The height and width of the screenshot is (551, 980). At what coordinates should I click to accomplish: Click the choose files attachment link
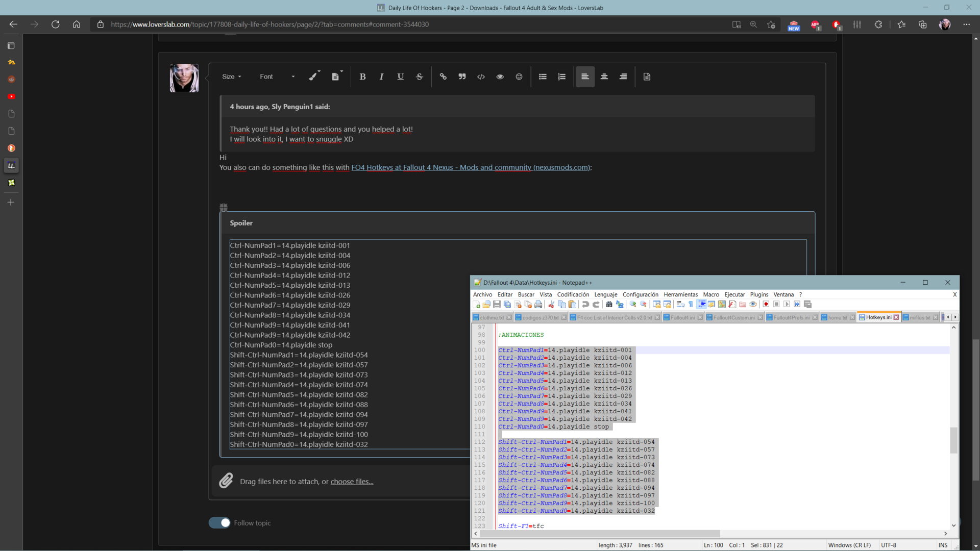[x=352, y=482]
